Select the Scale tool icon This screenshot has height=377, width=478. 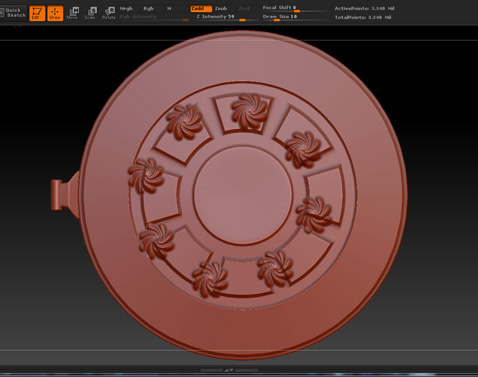coord(91,13)
